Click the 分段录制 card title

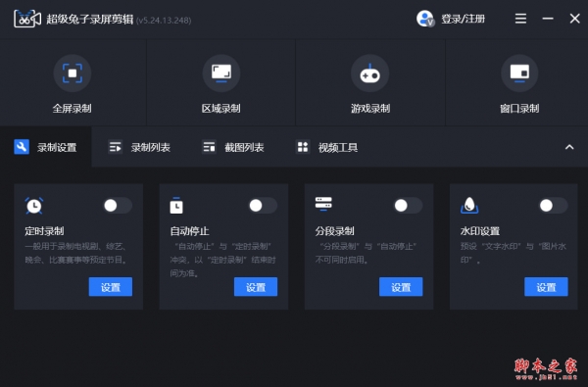click(334, 231)
